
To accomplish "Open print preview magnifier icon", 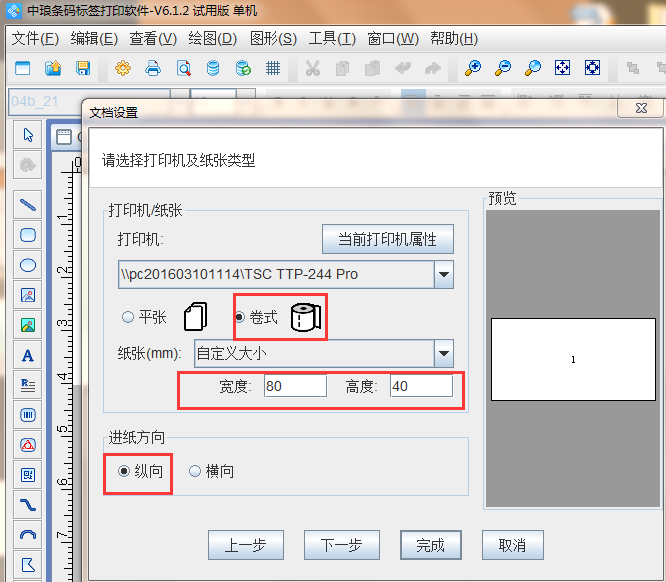I will click(x=183, y=69).
